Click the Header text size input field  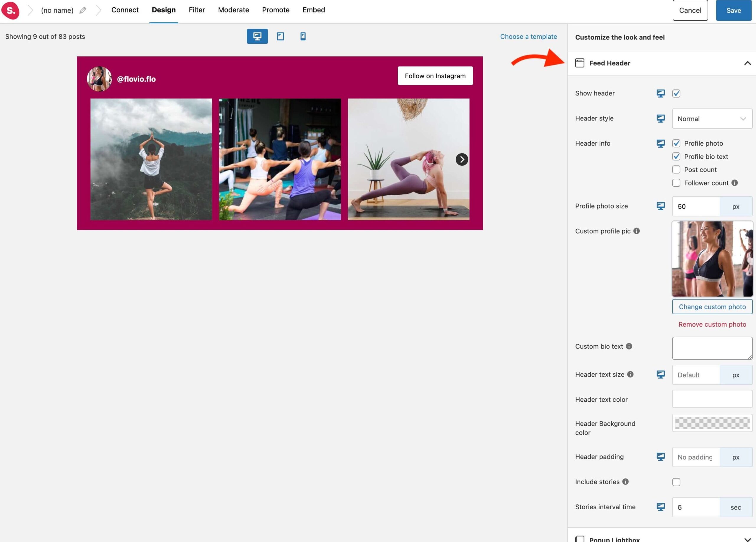coord(696,375)
